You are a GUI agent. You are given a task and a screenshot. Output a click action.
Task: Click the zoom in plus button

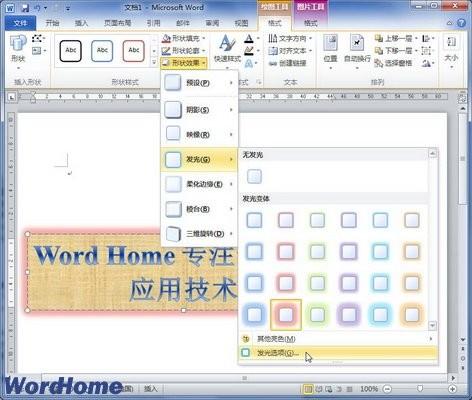(x=452, y=389)
